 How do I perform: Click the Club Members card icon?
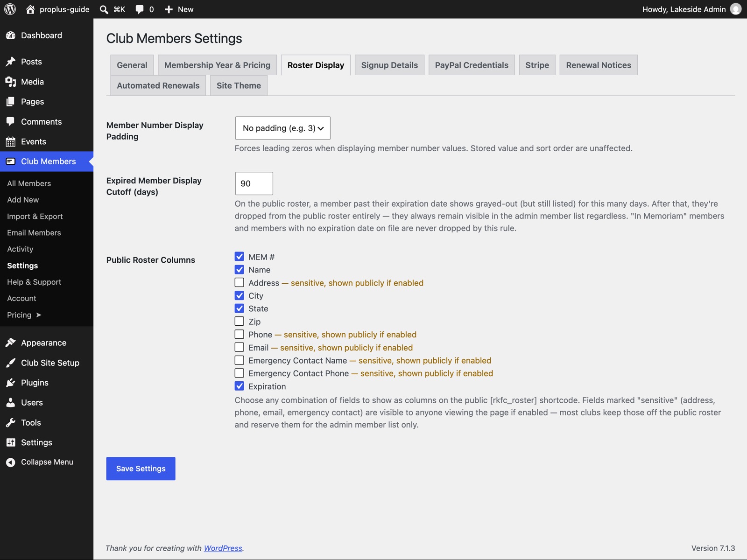click(x=11, y=161)
